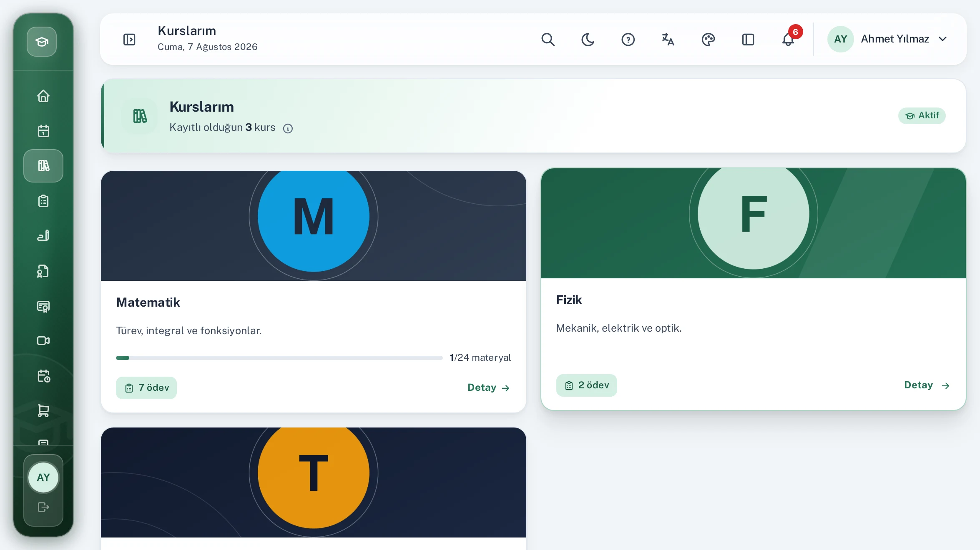Click the Matematik card M cover image
The image size is (980, 550).
314,226
